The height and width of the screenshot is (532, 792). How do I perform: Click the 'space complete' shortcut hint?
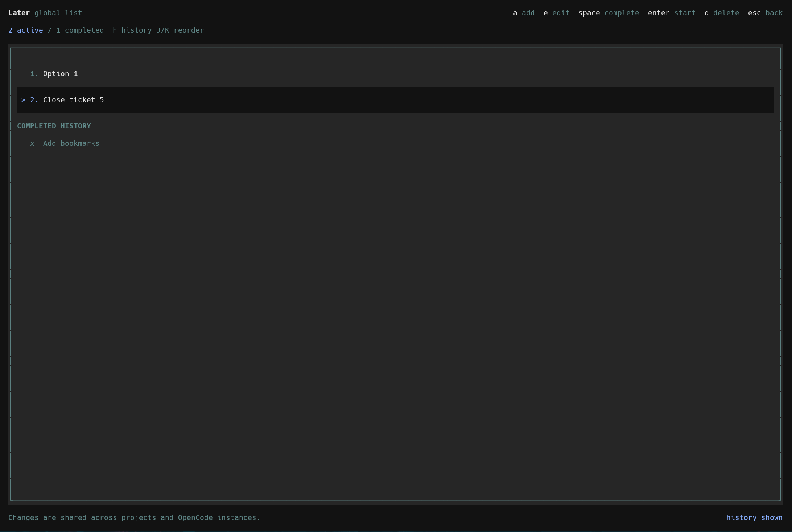(609, 13)
